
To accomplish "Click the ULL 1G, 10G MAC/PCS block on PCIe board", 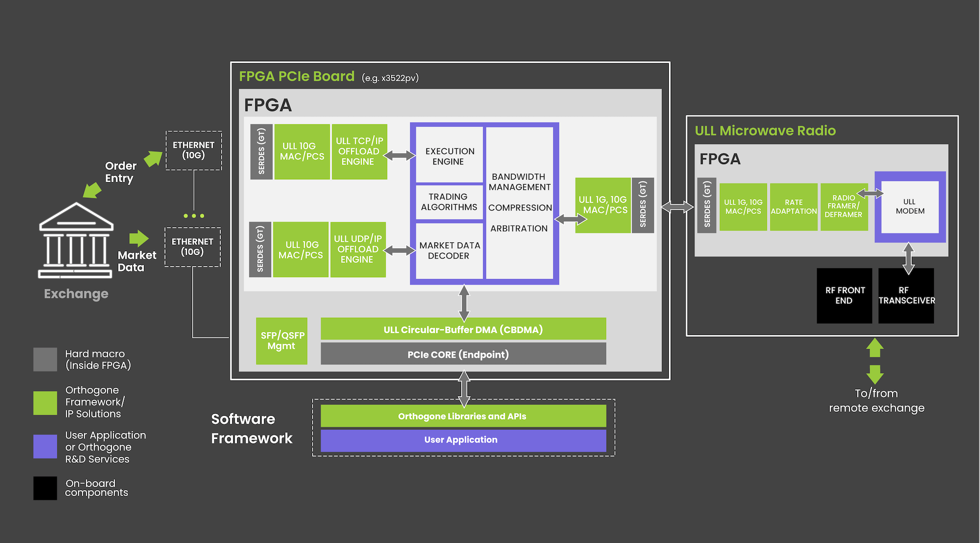I will pyautogui.click(x=603, y=205).
